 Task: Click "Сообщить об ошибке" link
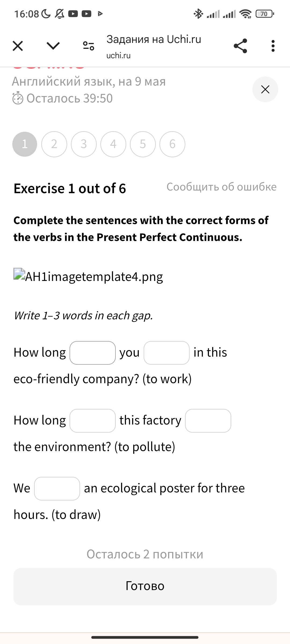coord(221,187)
